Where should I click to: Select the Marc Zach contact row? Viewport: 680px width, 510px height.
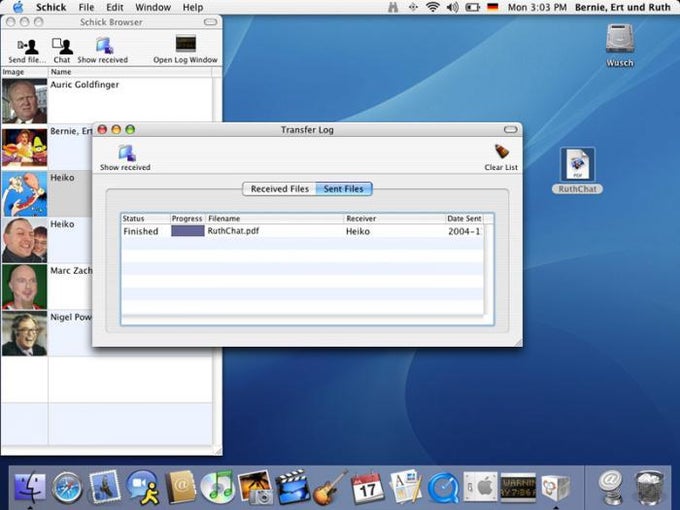pyautogui.click(x=47, y=287)
